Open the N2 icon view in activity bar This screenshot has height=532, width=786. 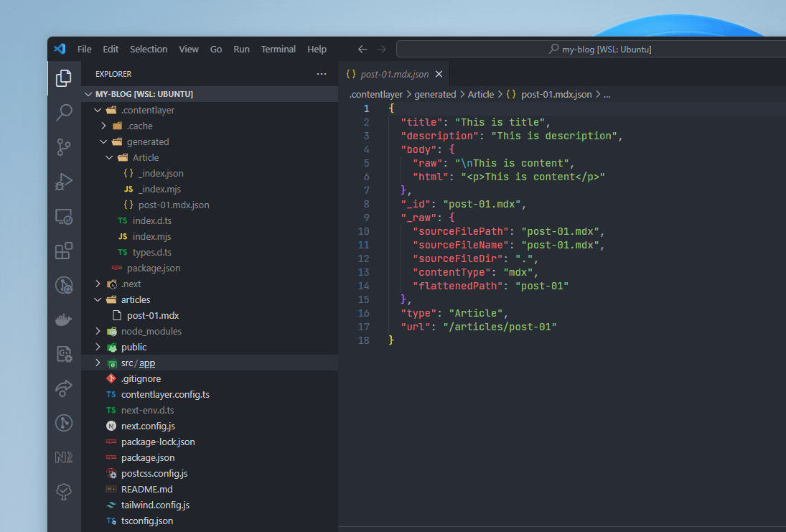64,457
